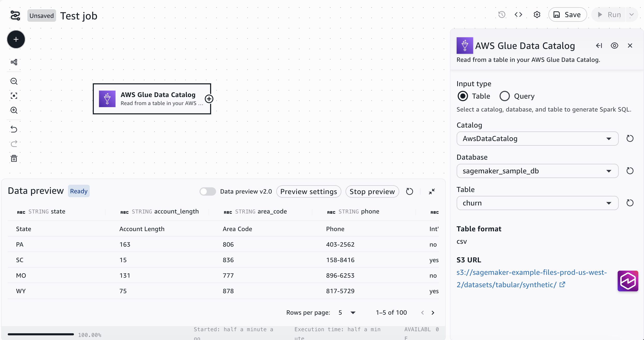Screen dimensions: 644x340
Task: Close the AWS Glue Data Catalog panel
Action: point(630,46)
